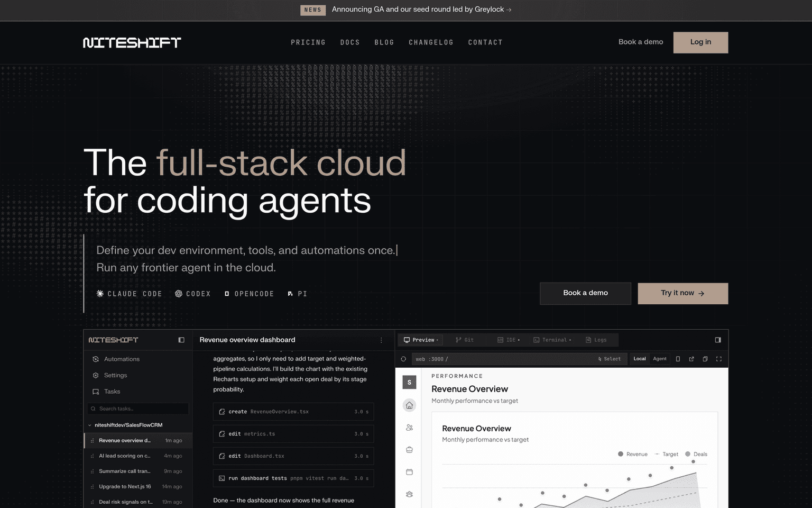The height and width of the screenshot is (508, 812).
Task: Collapse the app sidebar with panel icon
Action: click(x=181, y=340)
